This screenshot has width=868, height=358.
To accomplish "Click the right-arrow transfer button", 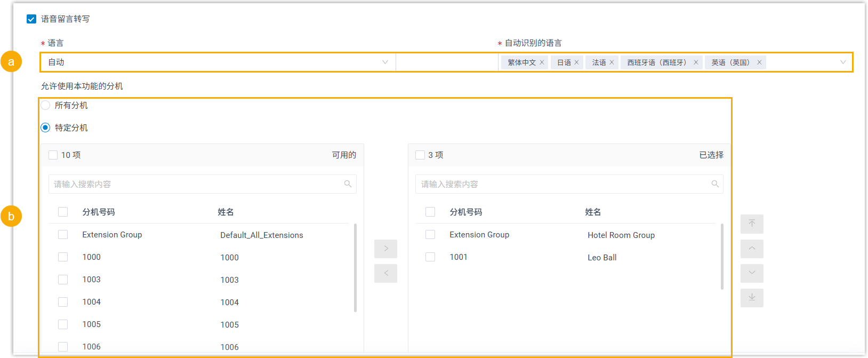I will point(385,249).
